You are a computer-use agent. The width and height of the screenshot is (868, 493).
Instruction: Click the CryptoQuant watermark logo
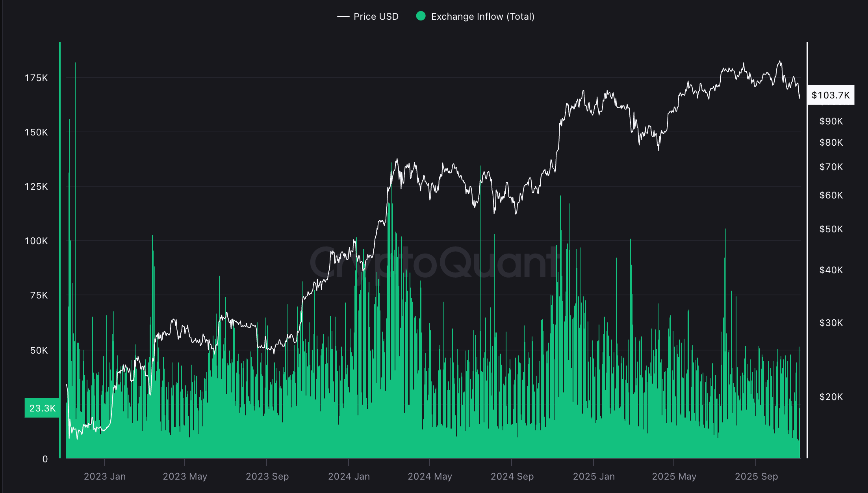(433, 262)
